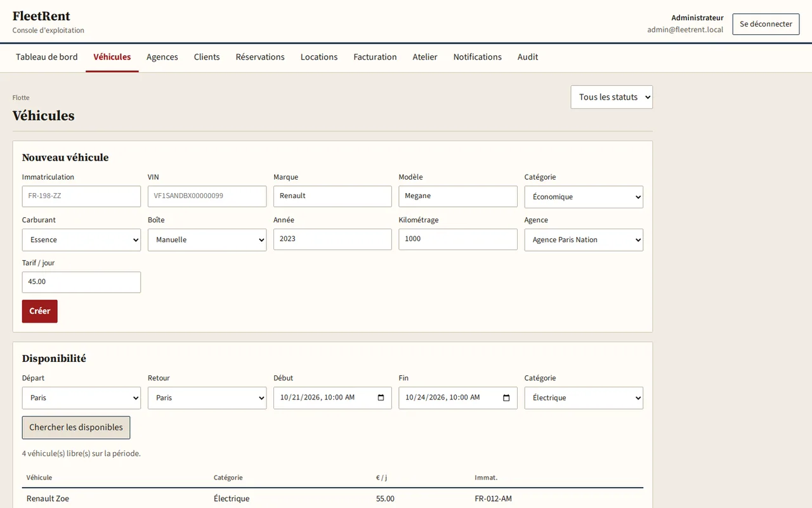This screenshot has height=508, width=812.
Task: Go to Tableau de bord tab
Action: (47, 57)
